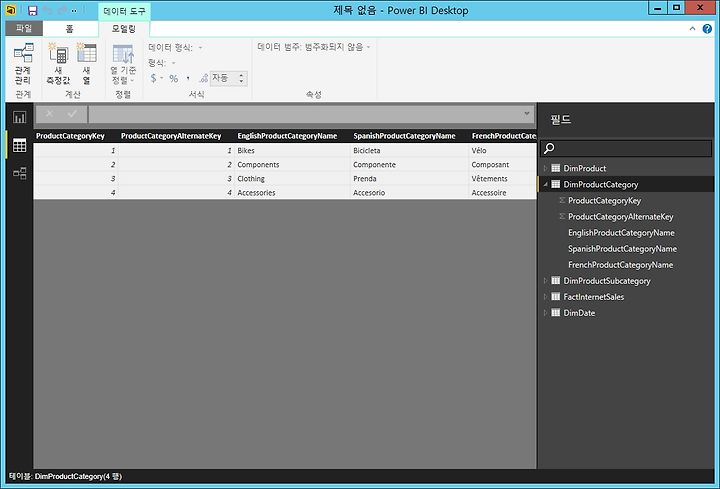Apply thousands separator comma icon
This screenshot has width=720, height=489.
(188, 79)
